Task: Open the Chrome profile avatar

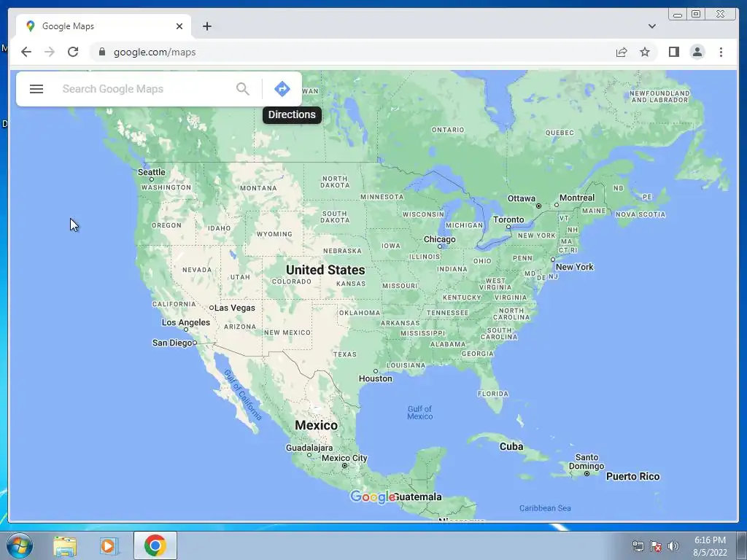Action: coord(697,52)
